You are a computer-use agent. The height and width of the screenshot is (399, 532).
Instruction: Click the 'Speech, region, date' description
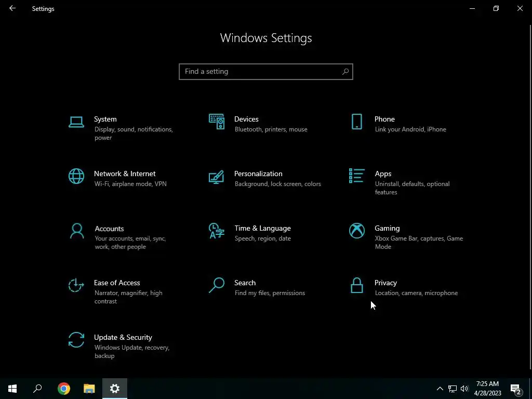pos(262,238)
